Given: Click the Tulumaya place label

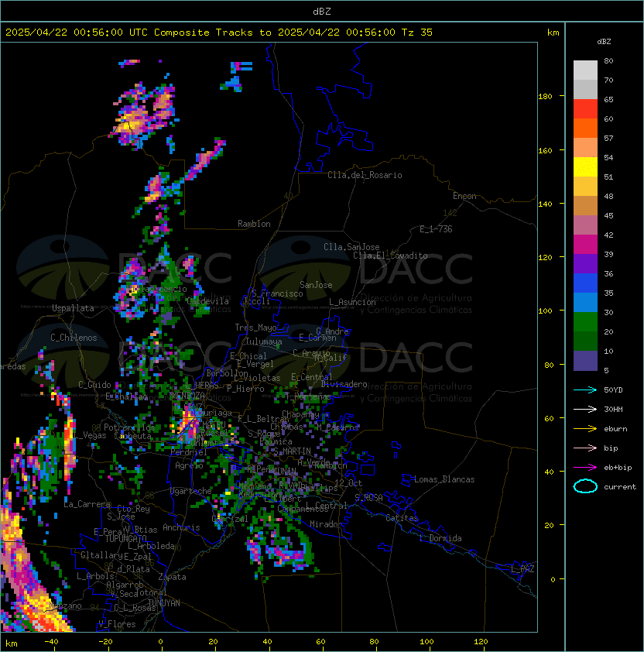Looking at the screenshot, I should coord(264,341).
